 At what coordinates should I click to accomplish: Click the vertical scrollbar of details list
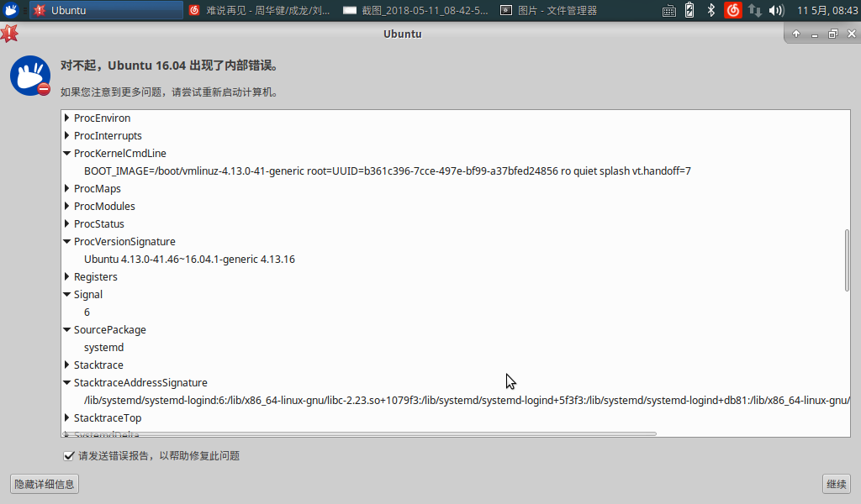847,260
